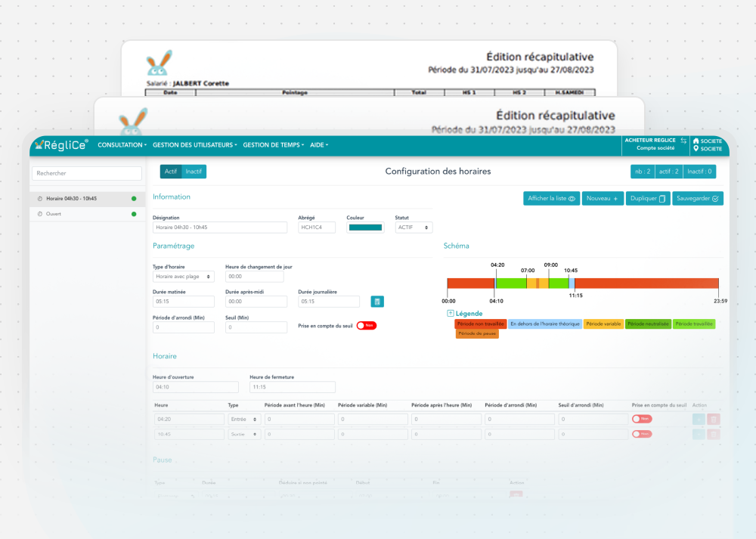This screenshot has height=539, width=756.
Task: Open the GESTION DES UTILISATEURS menu
Action: (x=195, y=144)
